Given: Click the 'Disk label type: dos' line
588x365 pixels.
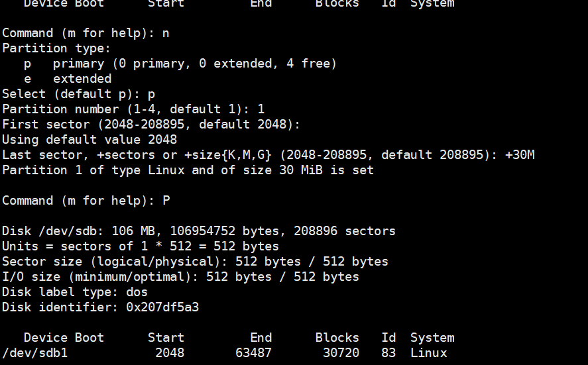Looking at the screenshot, I should 75,292.
